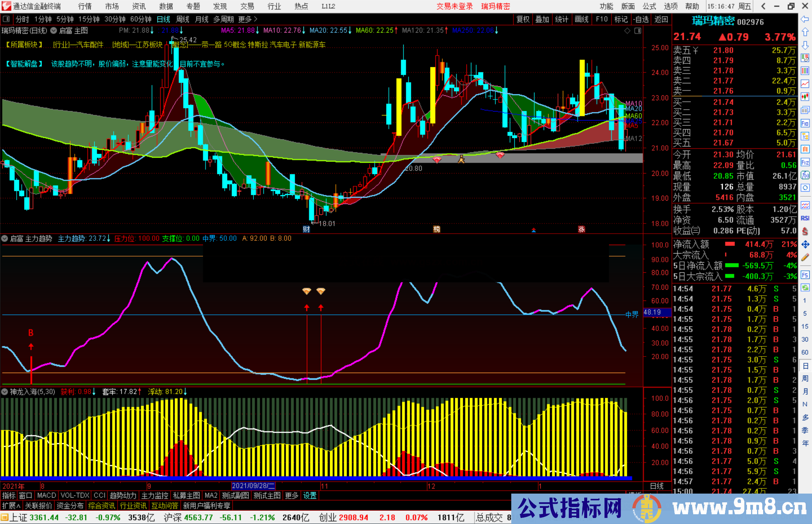Open the 公式 menu
The image size is (812, 524).
click(x=649, y=6)
